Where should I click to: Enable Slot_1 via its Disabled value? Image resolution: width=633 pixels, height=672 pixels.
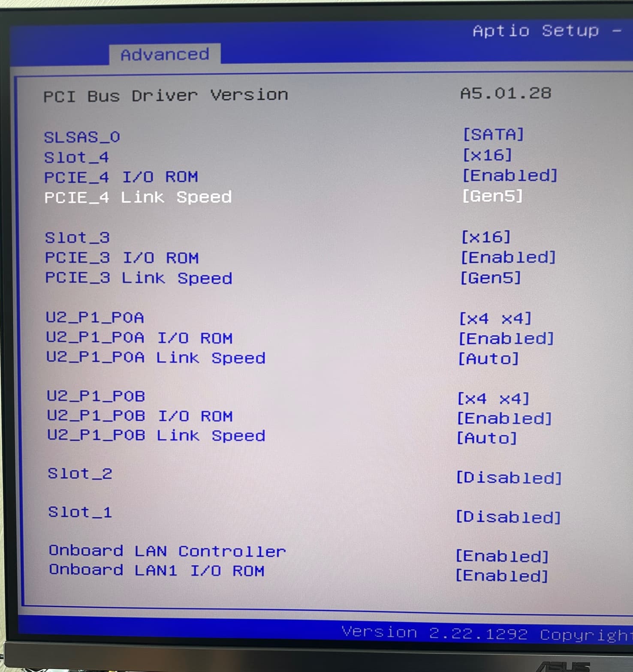click(508, 517)
